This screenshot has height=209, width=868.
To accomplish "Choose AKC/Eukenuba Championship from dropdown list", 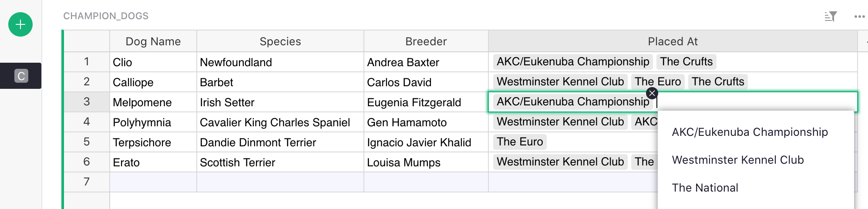I will pyautogui.click(x=750, y=132).
